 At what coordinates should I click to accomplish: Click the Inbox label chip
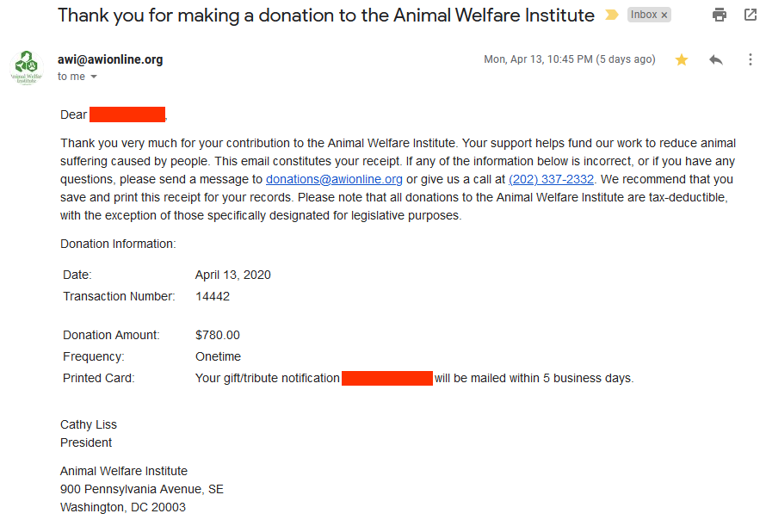[x=644, y=15]
